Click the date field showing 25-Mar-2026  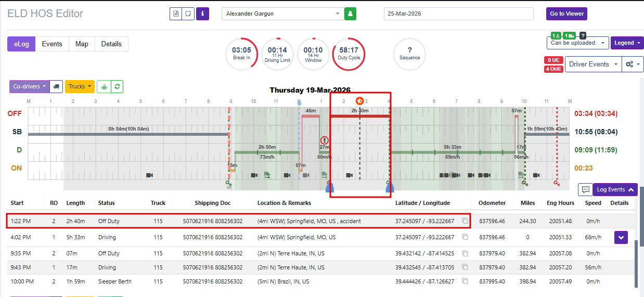(x=459, y=14)
